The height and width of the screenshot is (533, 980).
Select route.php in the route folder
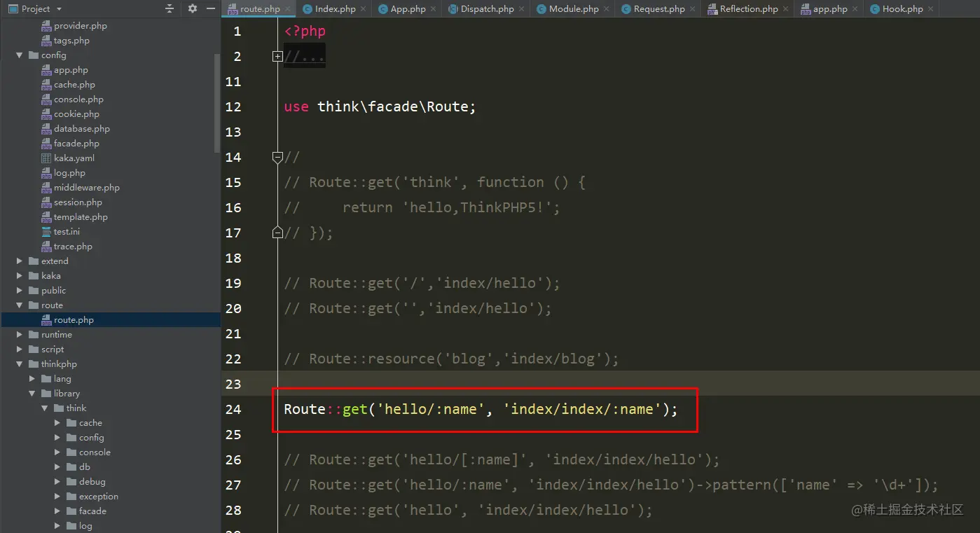pos(74,320)
